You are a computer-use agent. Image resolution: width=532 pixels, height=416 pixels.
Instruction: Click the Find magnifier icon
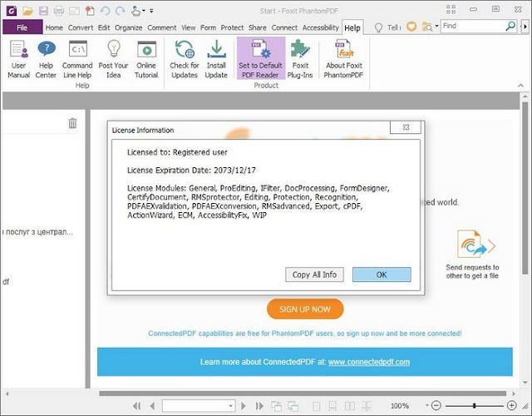pos(510,26)
